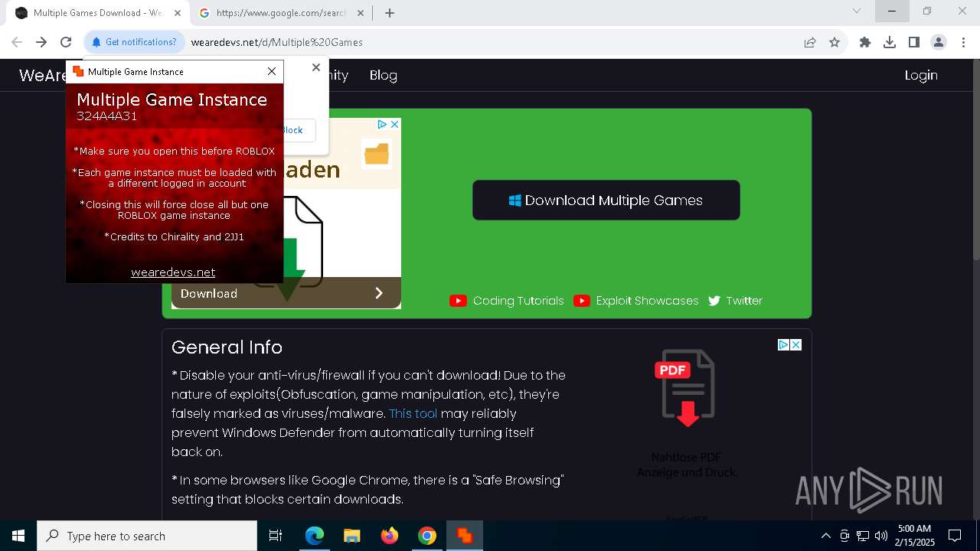Close the left ad via X icon
The width and height of the screenshot is (980, 551).
395,124
